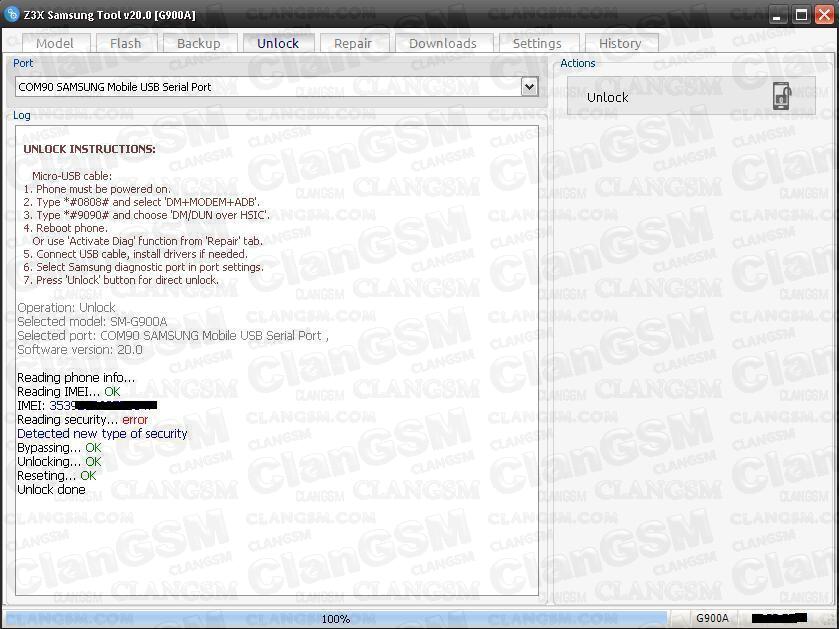
Task: Click 'Reading IMEI... OK' log line
Action: pyautogui.click(x=68, y=392)
